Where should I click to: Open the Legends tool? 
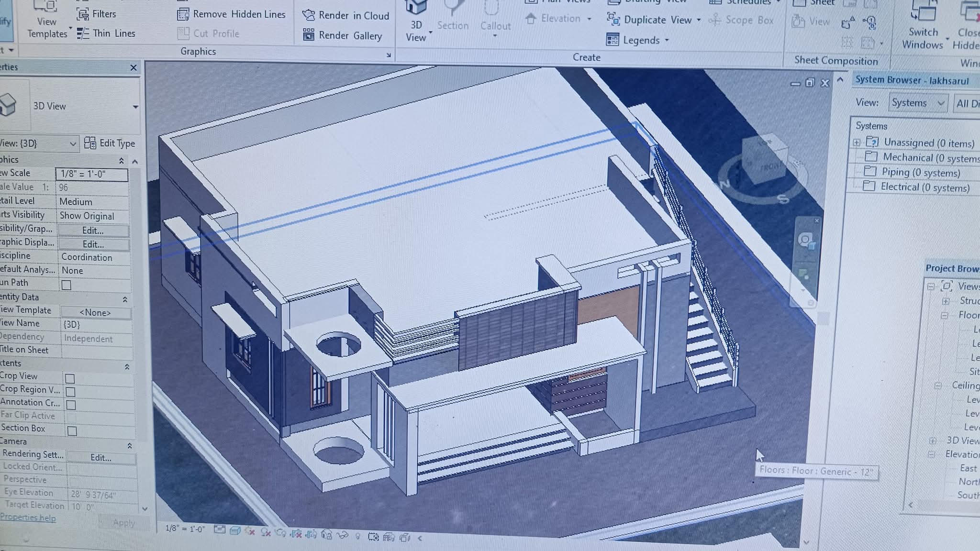tap(637, 40)
